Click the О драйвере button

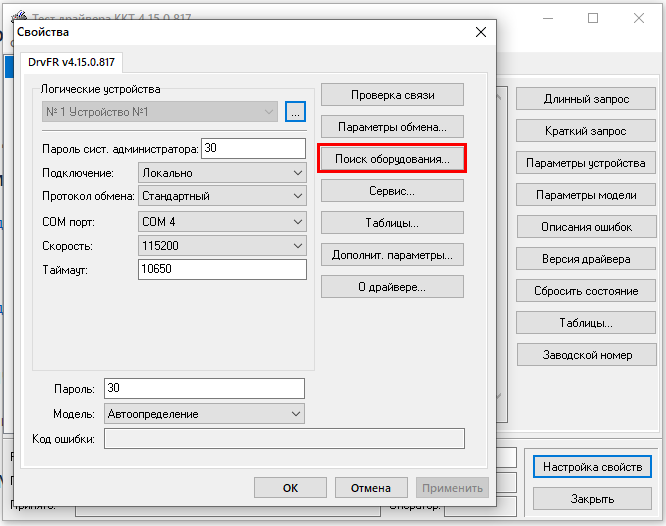pyautogui.click(x=392, y=287)
